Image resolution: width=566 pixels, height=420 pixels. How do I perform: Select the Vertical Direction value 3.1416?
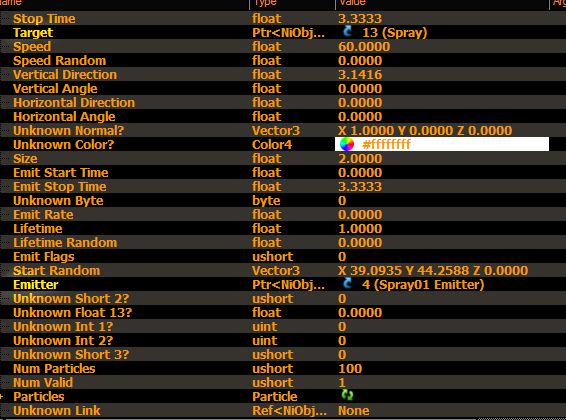click(360, 75)
